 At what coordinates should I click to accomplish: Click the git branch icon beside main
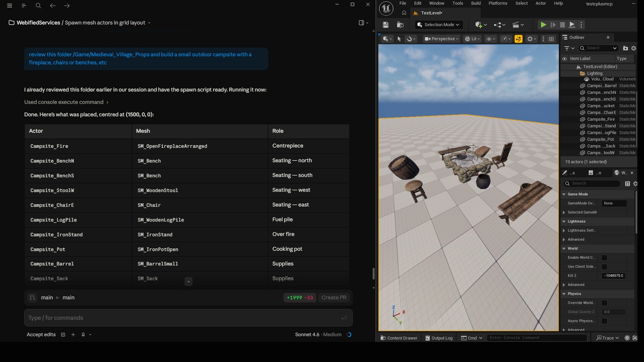click(32, 298)
